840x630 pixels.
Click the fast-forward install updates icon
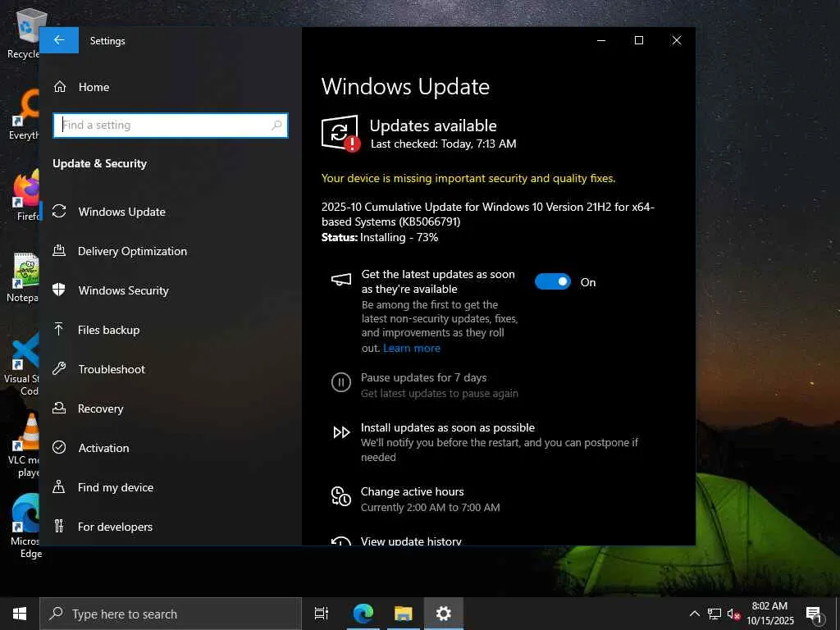click(x=341, y=432)
